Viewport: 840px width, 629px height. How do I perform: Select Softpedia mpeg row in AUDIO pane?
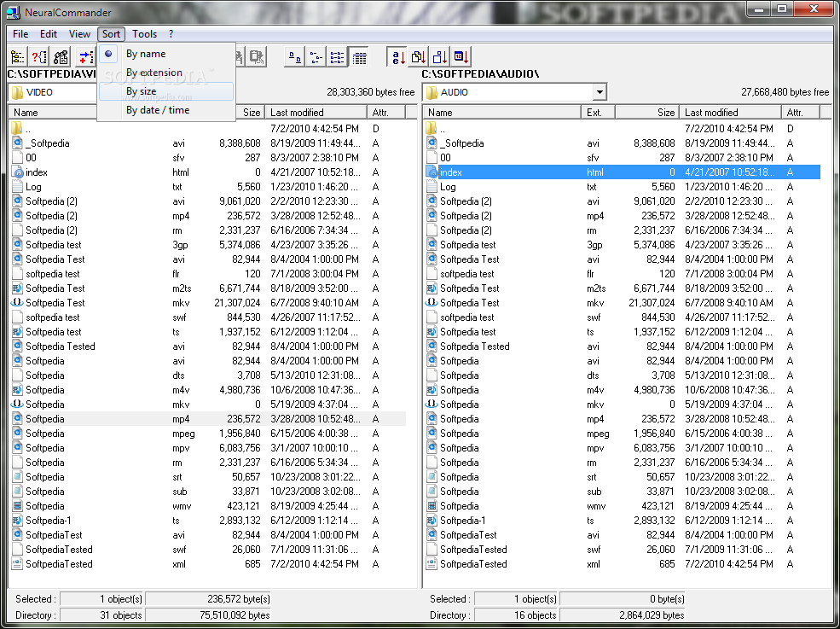click(x=623, y=434)
